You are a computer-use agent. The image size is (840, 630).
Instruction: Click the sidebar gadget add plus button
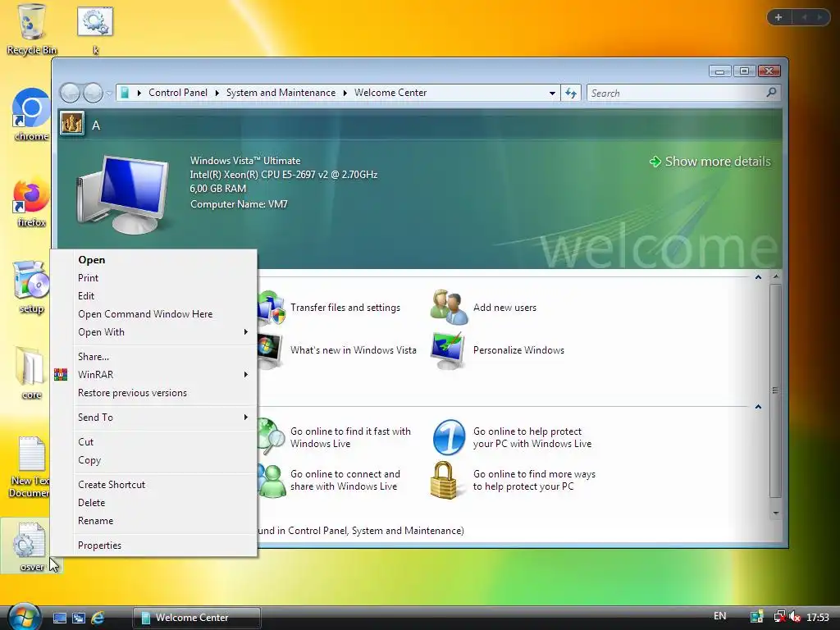[778, 17]
